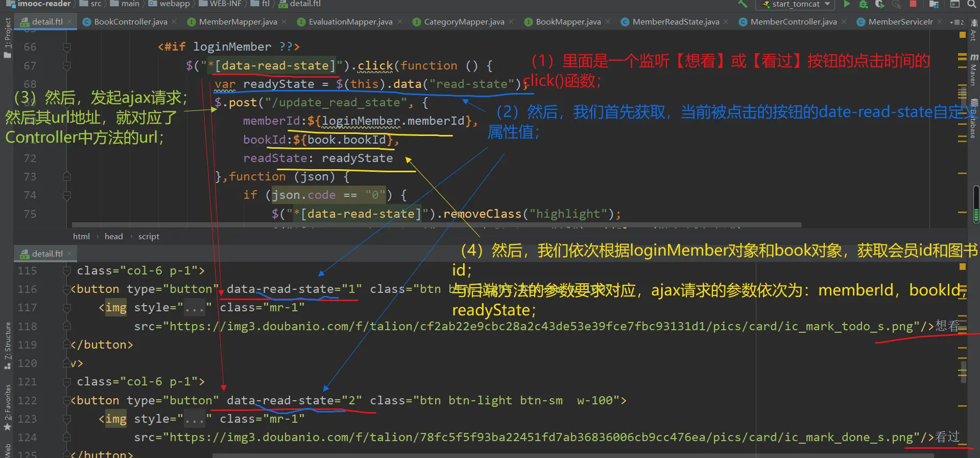Click the Search Everywhere magnifier icon
This screenshot has width=980, height=458.
[x=972, y=4]
